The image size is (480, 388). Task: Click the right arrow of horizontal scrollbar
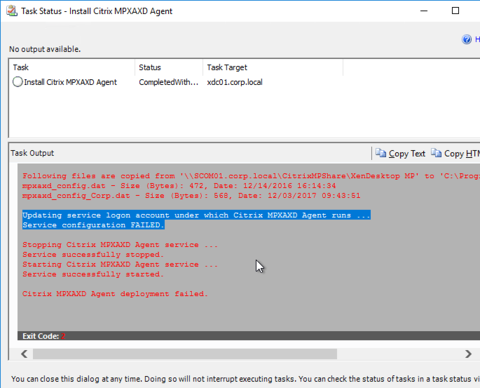(x=468, y=354)
